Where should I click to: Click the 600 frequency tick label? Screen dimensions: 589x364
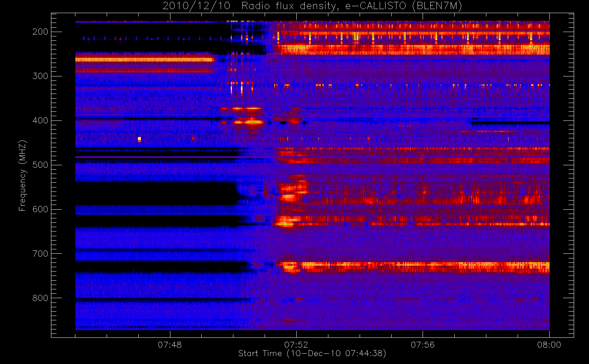click(40, 209)
